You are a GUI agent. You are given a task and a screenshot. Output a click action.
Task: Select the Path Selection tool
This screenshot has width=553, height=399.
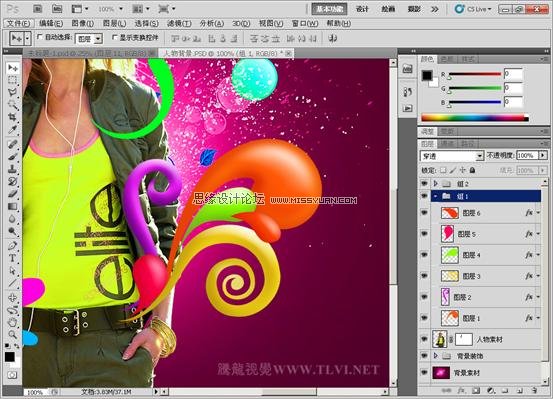click(13, 270)
